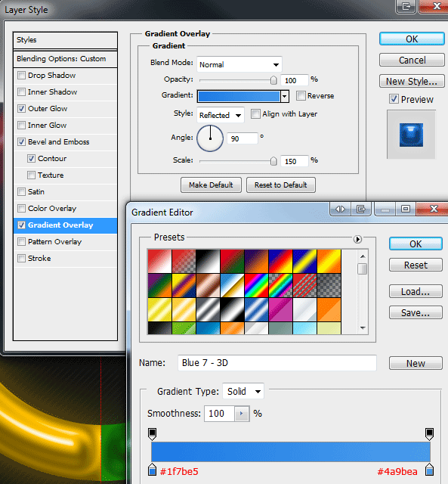The height and width of the screenshot is (484, 448).
Task: Choose the black-to-white gradient preset
Action: (x=208, y=262)
